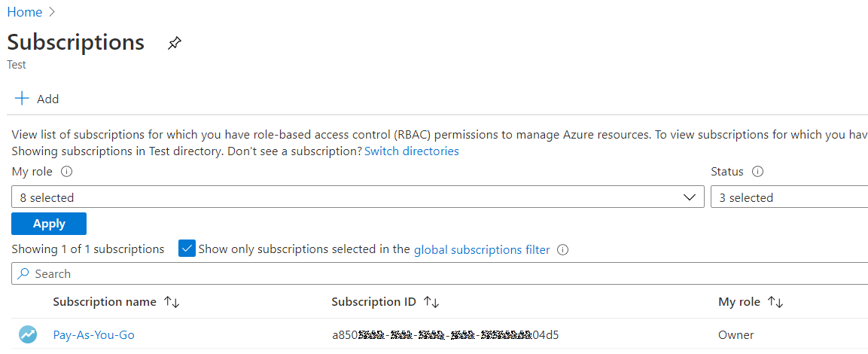Open the Switch directories link
The width and height of the screenshot is (868, 354).
[411, 151]
